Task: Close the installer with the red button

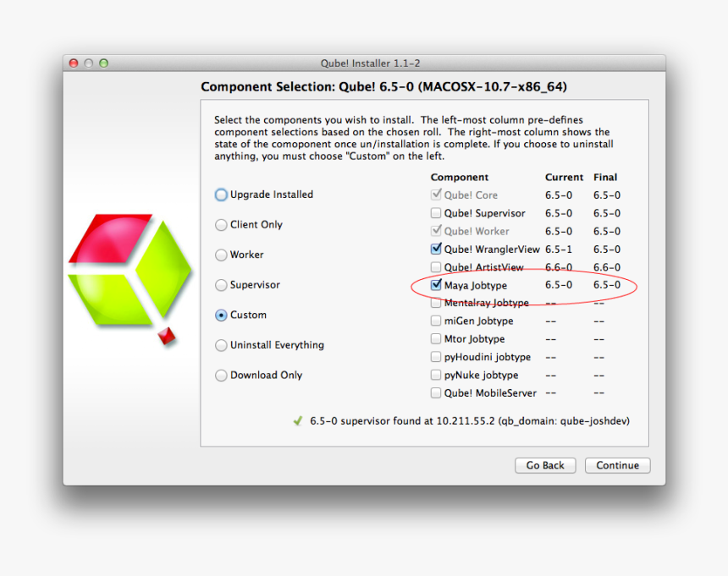Action: click(x=74, y=63)
